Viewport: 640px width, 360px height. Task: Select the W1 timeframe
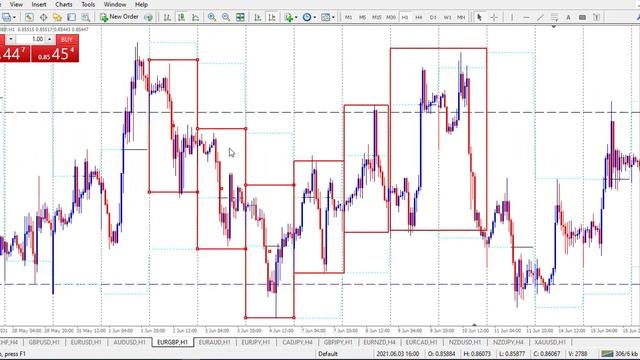click(x=447, y=17)
